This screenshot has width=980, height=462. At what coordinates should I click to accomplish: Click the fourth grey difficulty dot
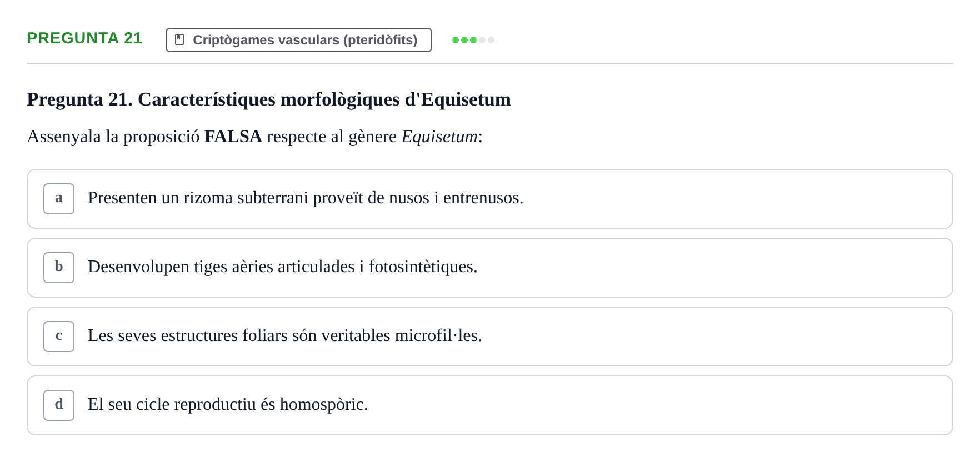(x=482, y=40)
